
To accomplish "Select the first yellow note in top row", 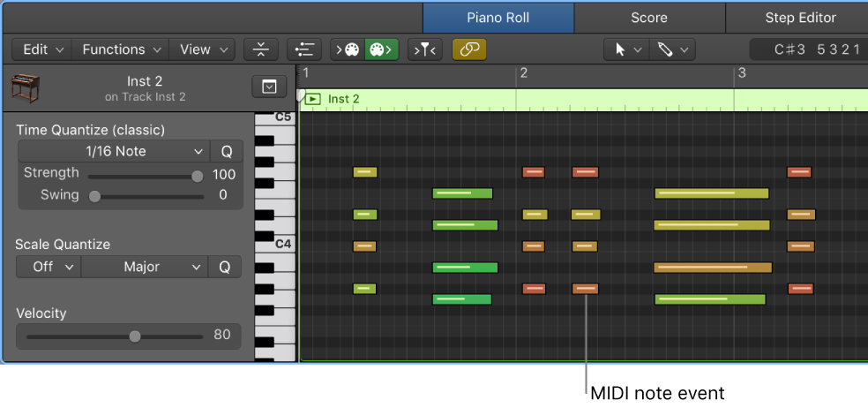I will point(365,172).
